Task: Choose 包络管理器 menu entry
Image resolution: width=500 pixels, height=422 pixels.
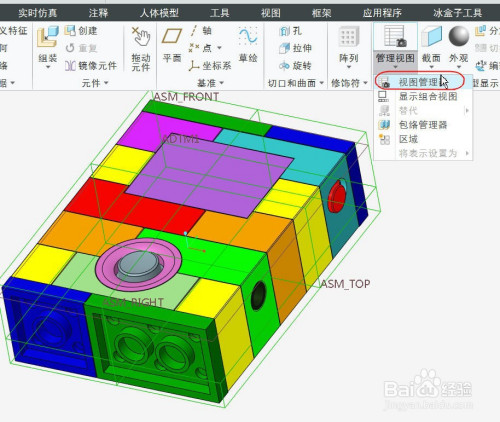Action: coord(423,125)
